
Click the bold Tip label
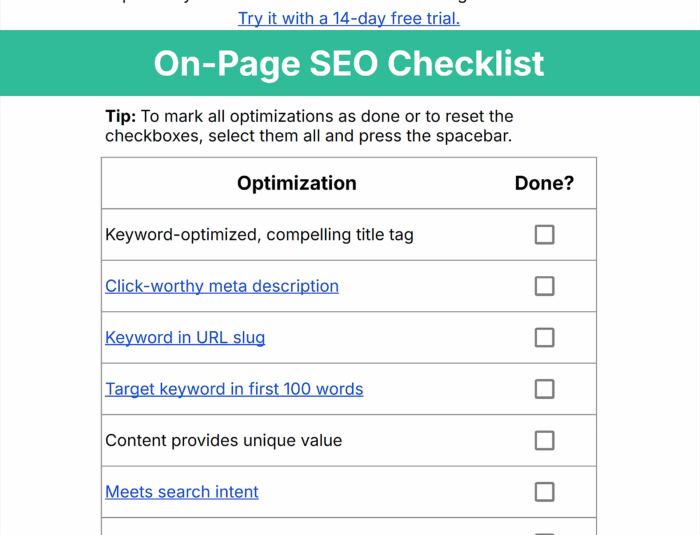120,116
